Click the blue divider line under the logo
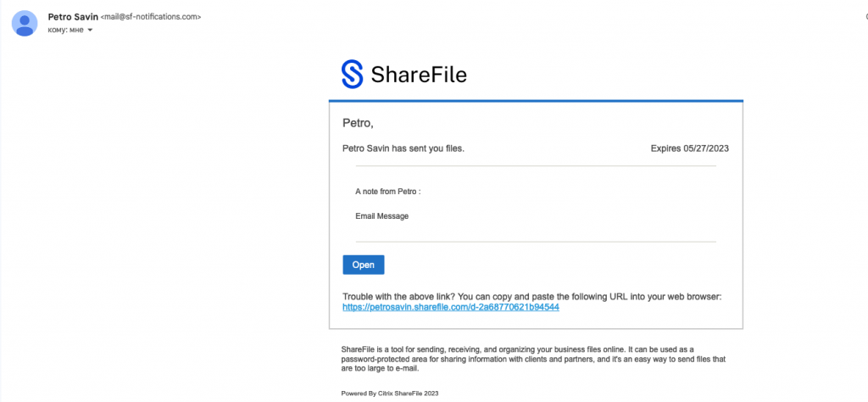The width and height of the screenshot is (868, 402). click(536, 101)
